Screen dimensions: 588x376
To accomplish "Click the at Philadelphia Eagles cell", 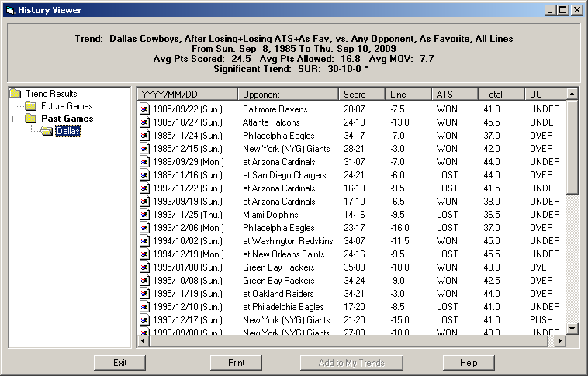I will click(283, 307).
